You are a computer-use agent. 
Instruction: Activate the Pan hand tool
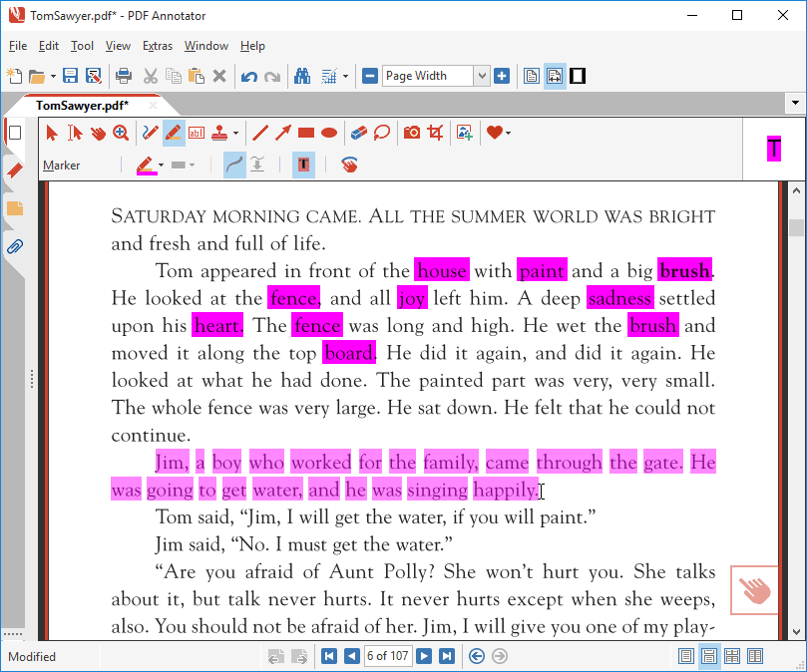coord(98,133)
